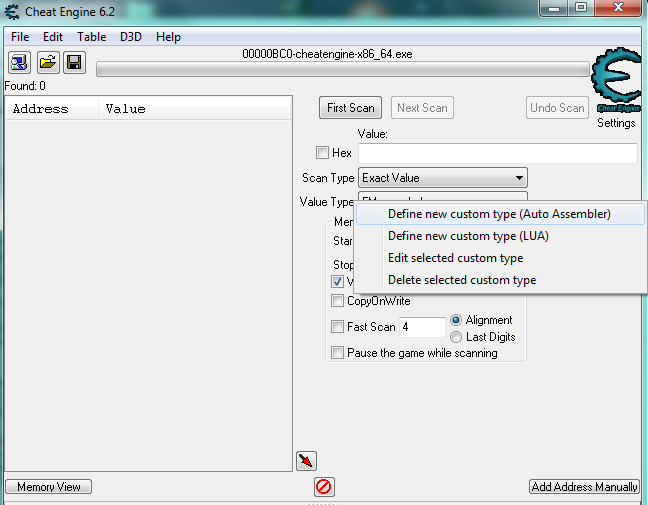Choose Delete selected custom type

coord(500,280)
